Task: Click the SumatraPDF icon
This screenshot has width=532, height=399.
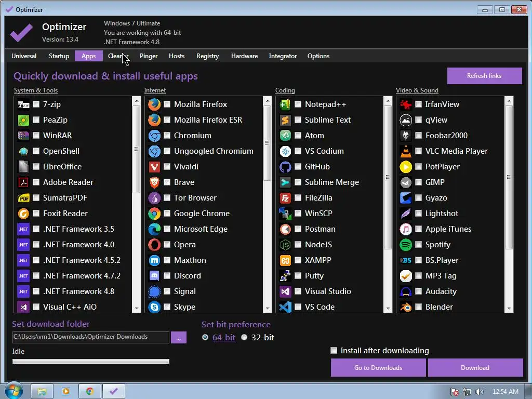Action: point(23,198)
